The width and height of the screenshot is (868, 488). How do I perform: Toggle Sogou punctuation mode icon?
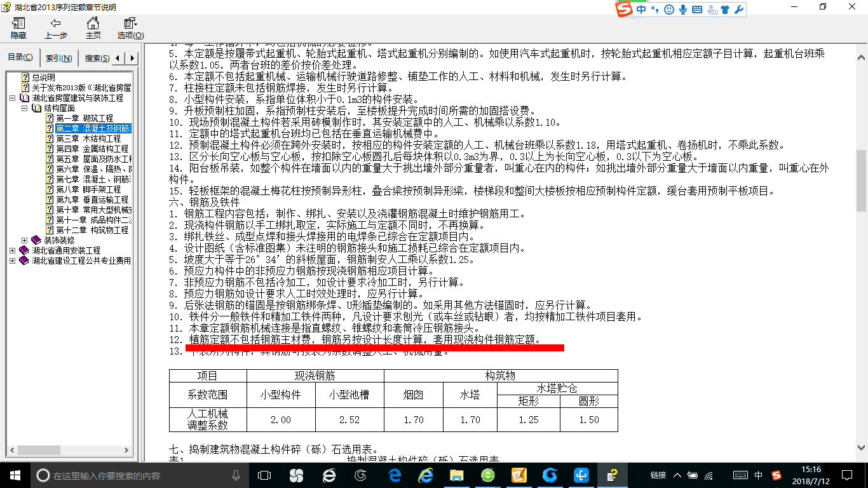click(654, 10)
